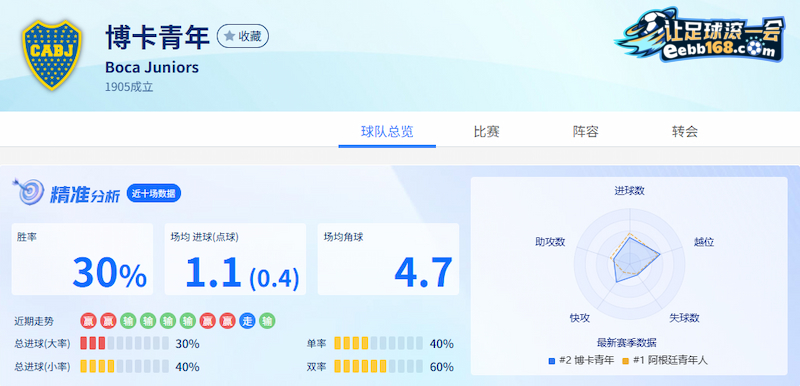This screenshot has width=800, height=386.
Task: Click the 最新赛季数据 caption
Action: click(627, 342)
